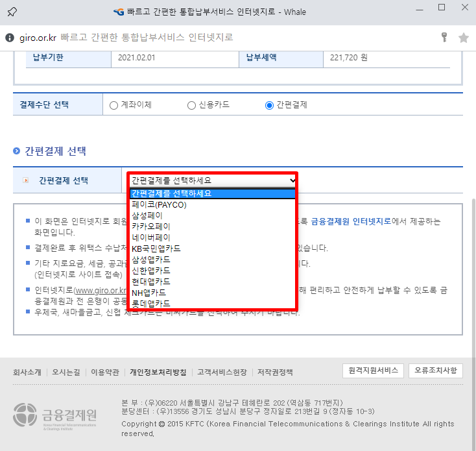Choose 신한앱카드 from the list

click(213, 271)
